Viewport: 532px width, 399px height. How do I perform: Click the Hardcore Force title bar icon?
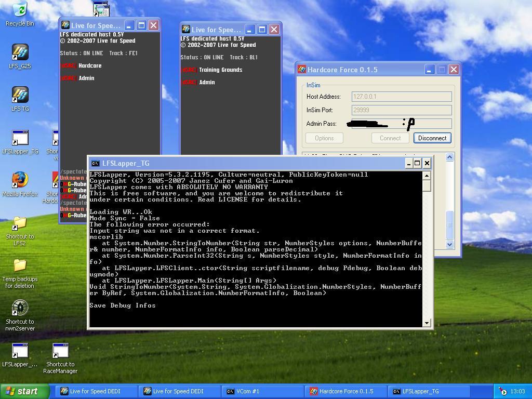[302, 70]
